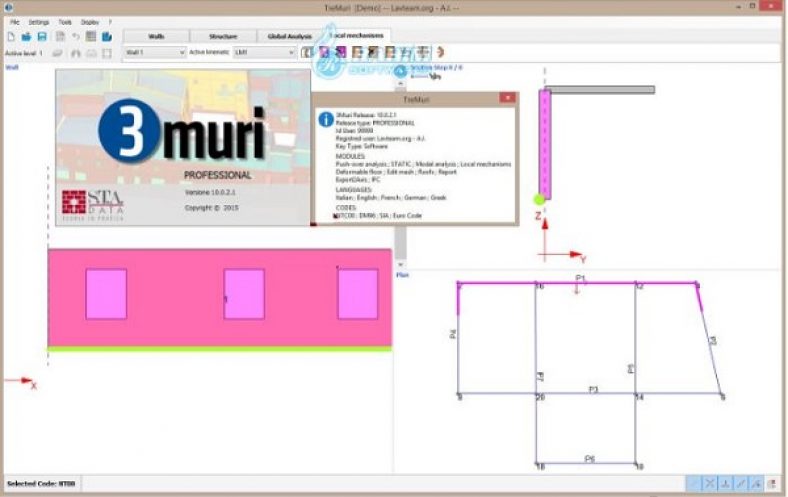Click first local mechanisms icon after LM1 dropdown
Image resolution: width=788 pixels, height=497 pixels.
tap(307, 52)
